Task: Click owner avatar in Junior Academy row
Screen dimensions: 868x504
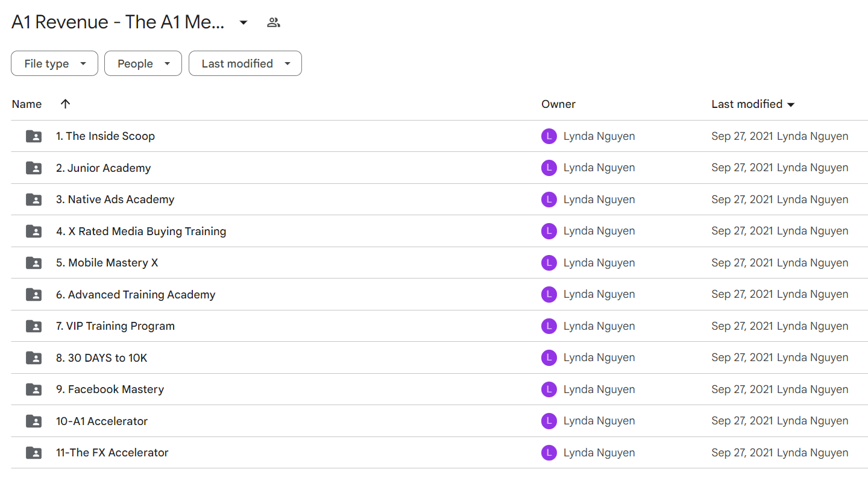Action: [549, 168]
